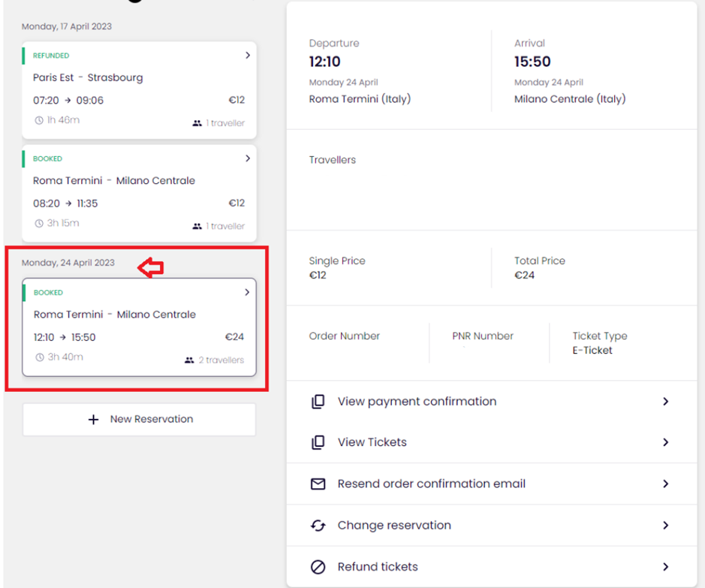Click travellers icon on Paris Est card

click(197, 123)
